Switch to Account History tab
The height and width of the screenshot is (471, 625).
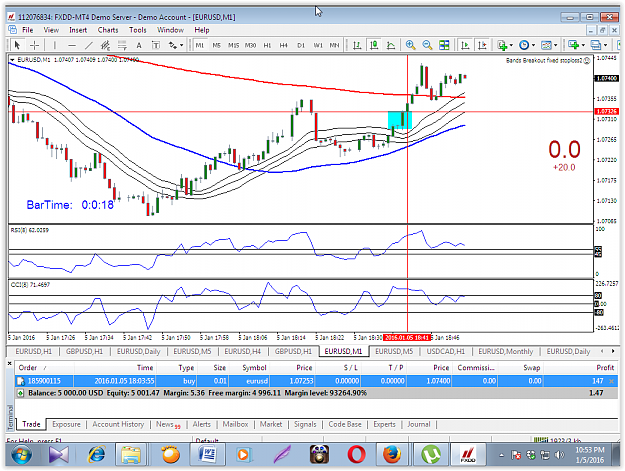point(118,424)
